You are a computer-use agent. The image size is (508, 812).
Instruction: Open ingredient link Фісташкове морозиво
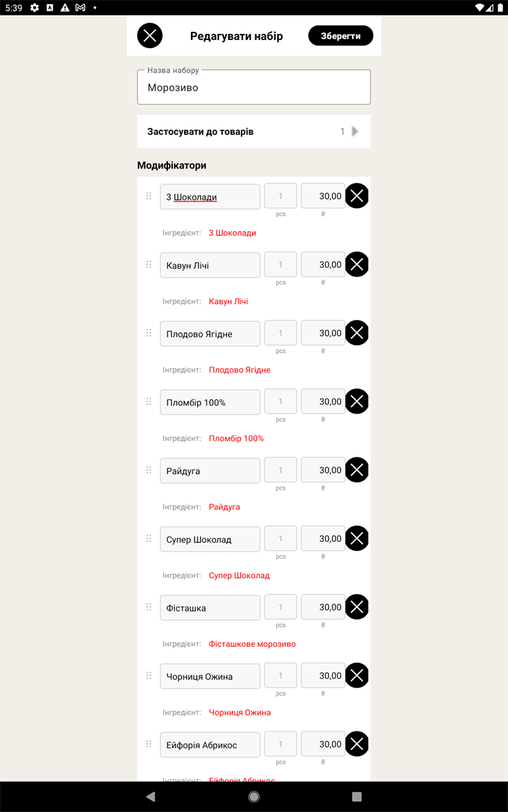(x=252, y=644)
